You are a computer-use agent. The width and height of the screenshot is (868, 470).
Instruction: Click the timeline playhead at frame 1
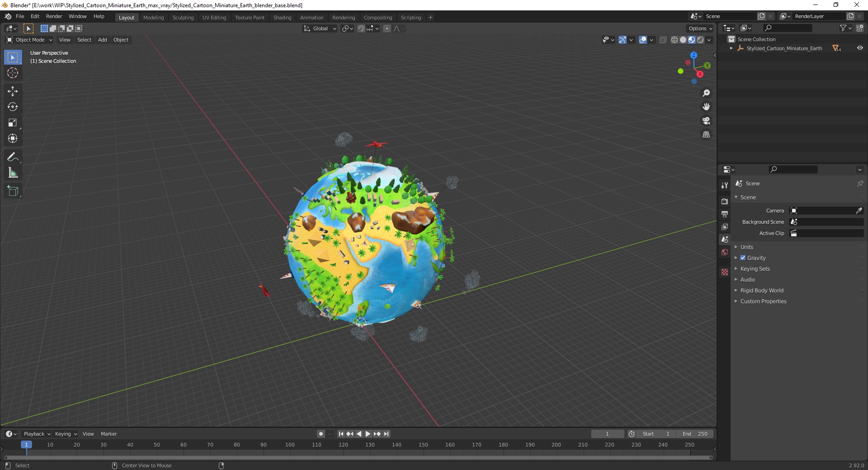pos(26,445)
